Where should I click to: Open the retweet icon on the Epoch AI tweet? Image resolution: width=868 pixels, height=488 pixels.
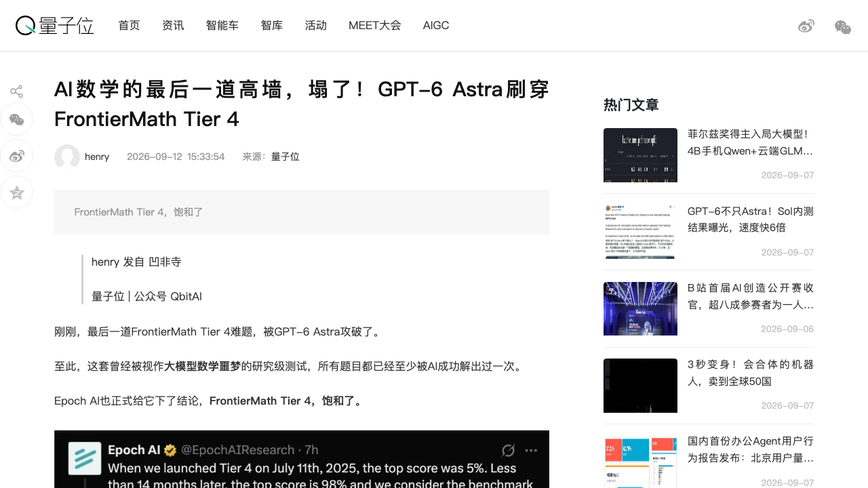click(x=509, y=451)
